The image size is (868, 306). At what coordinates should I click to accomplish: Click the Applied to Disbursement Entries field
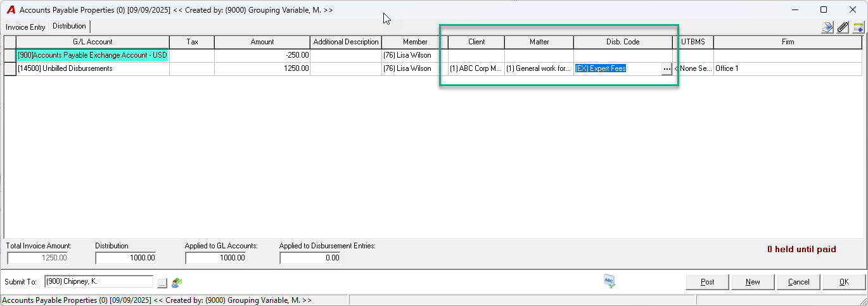(x=310, y=258)
